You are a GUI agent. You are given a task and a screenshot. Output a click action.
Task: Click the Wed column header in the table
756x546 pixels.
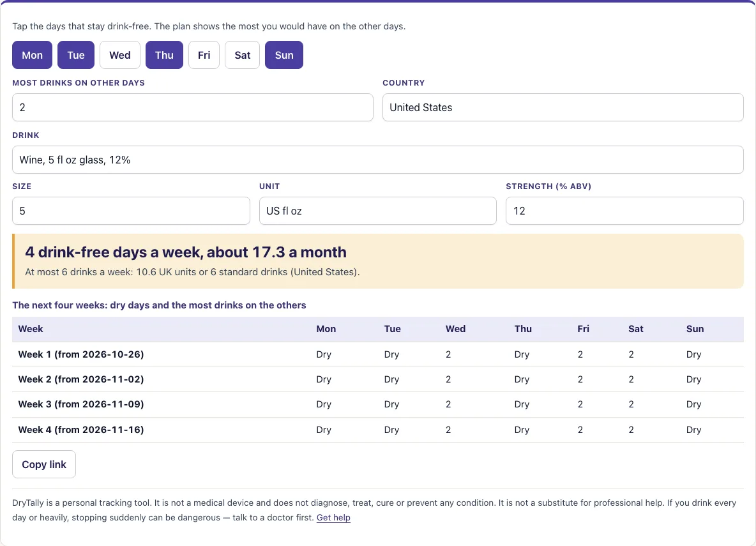[x=456, y=329]
